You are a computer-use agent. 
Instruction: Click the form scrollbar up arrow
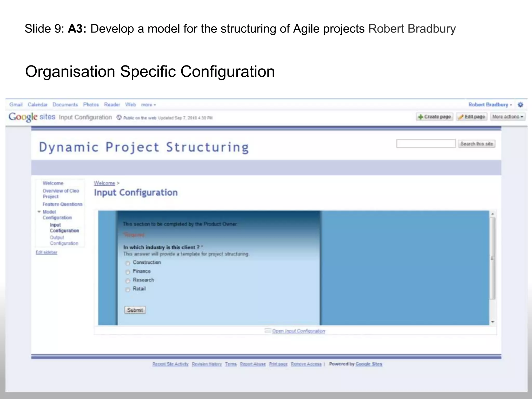tap(493, 214)
